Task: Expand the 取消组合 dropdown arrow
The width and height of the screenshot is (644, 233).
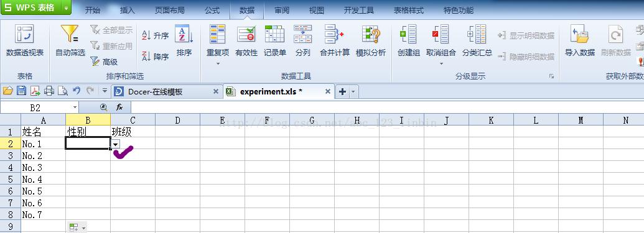Action: point(442,63)
